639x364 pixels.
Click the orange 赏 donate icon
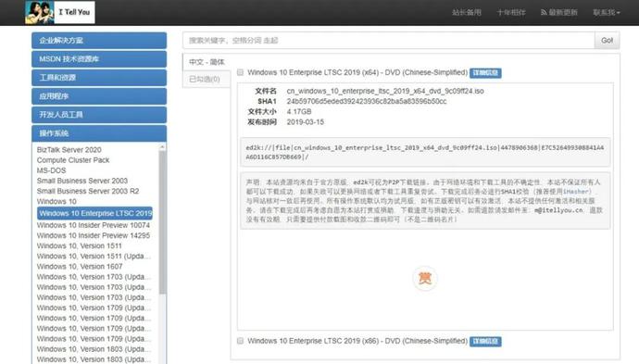(x=425, y=279)
